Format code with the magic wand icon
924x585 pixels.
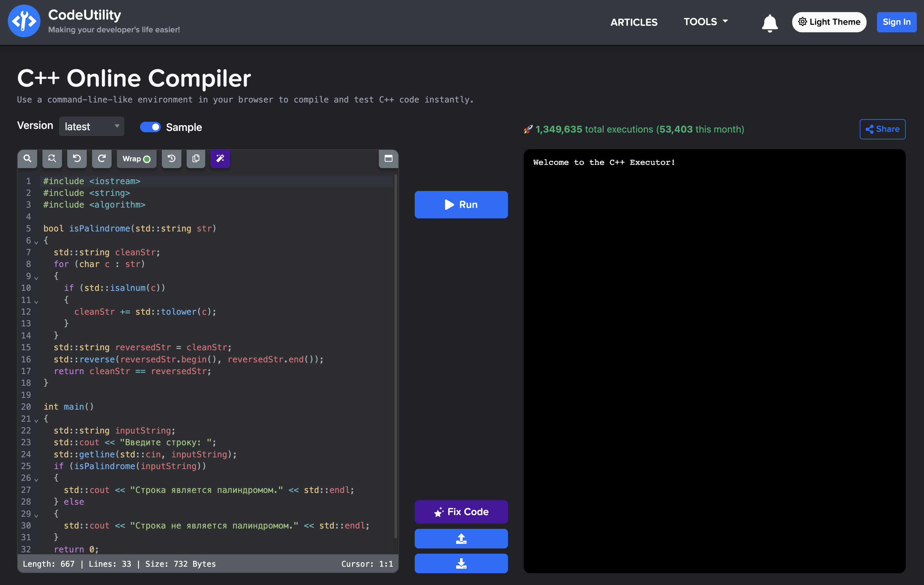point(220,159)
